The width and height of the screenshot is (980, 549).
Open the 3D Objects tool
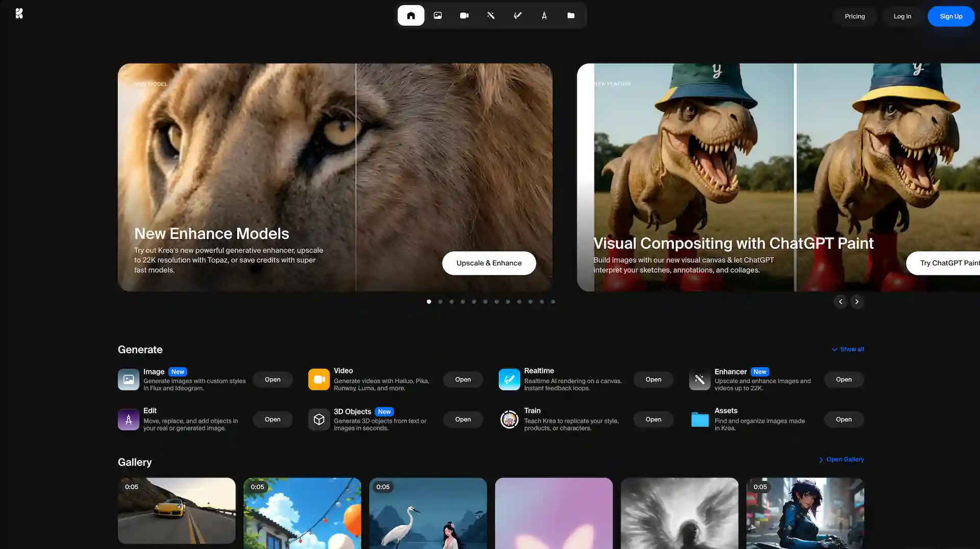(463, 419)
